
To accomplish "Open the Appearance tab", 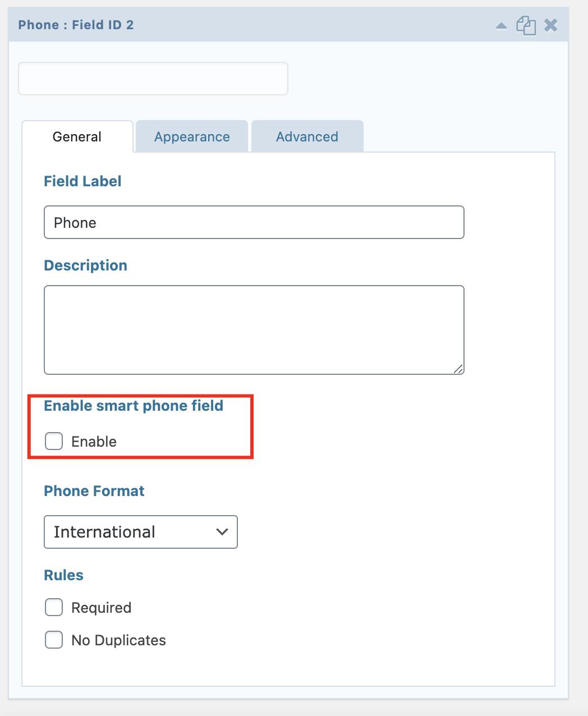I will [192, 137].
